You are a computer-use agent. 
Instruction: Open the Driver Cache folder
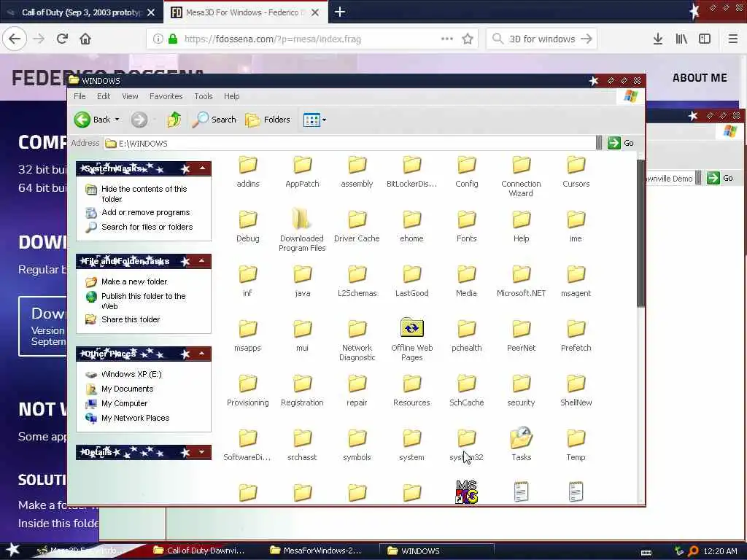click(x=357, y=226)
